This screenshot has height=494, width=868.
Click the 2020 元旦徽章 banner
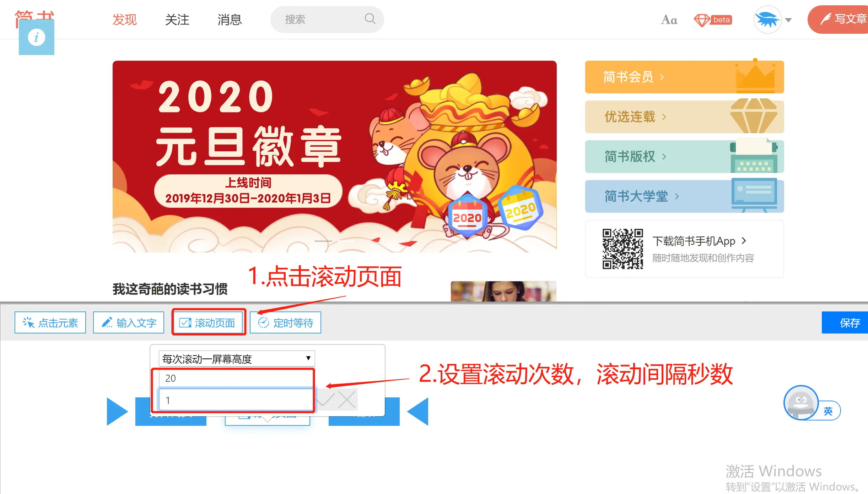click(334, 156)
